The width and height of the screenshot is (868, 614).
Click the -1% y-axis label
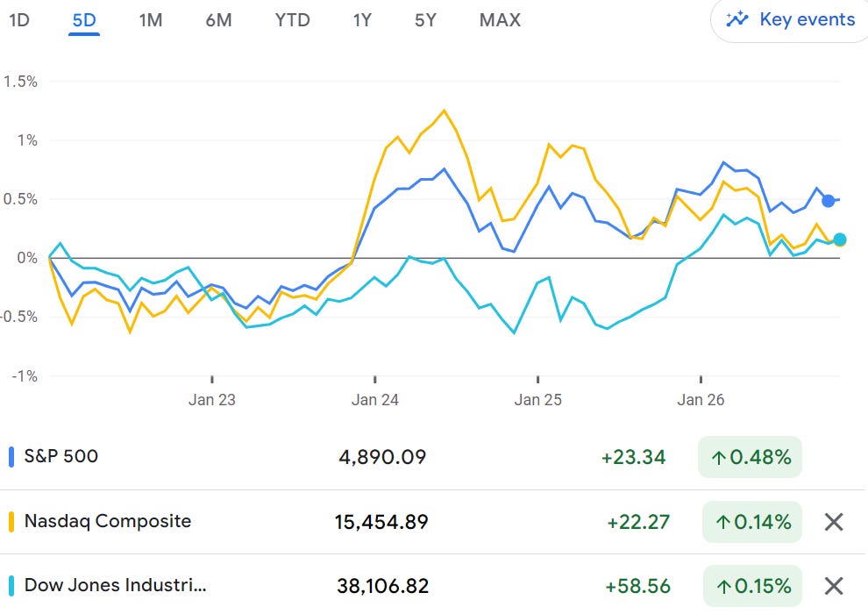tap(25, 376)
